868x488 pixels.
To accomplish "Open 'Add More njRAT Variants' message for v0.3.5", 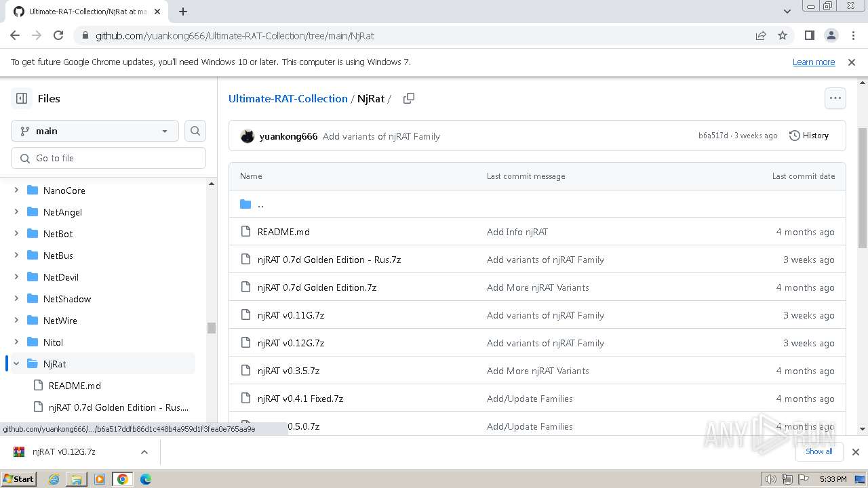I will click(x=538, y=371).
